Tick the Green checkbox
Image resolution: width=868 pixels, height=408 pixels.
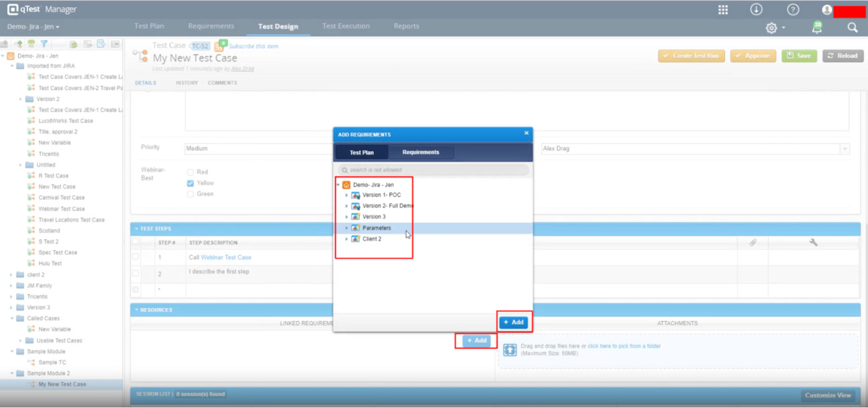(x=191, y=194)
